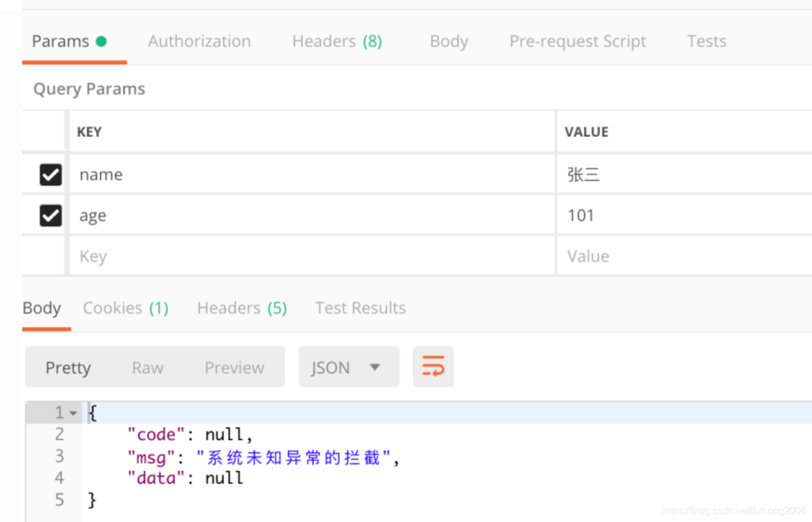Image resolution: width=812 pixels, height=522 pixels.
Task: Switch to the request Body tab
Action: 449,41
